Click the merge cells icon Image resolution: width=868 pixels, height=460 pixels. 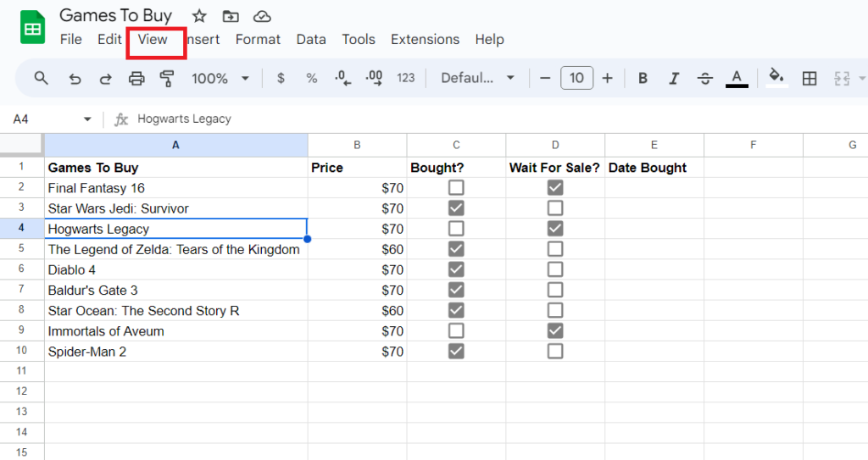pyautogui.click(x=842, y=78)
